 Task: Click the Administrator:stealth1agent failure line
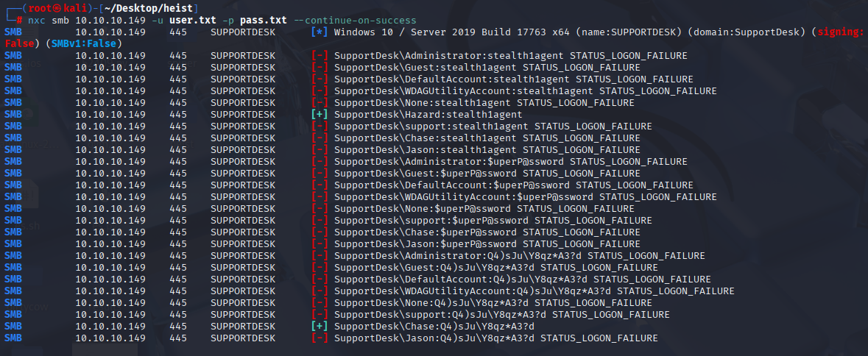(510, 56)
